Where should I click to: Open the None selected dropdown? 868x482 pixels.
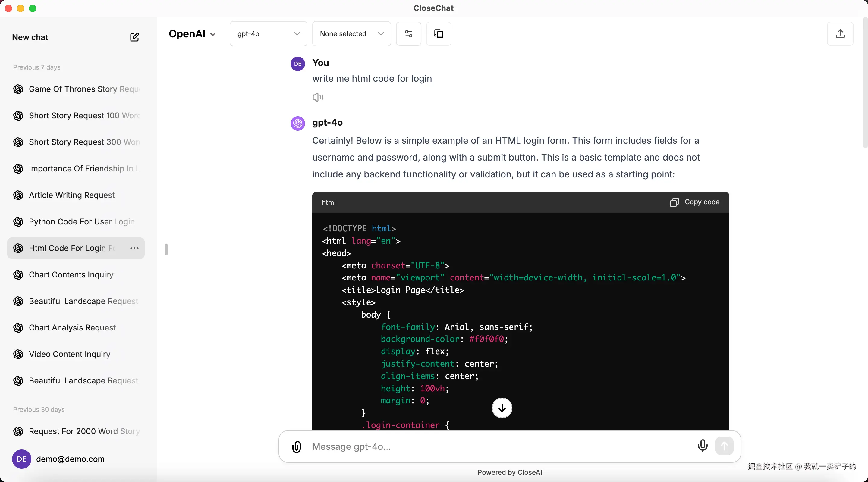pyautogui.click(x=351, y=34)
